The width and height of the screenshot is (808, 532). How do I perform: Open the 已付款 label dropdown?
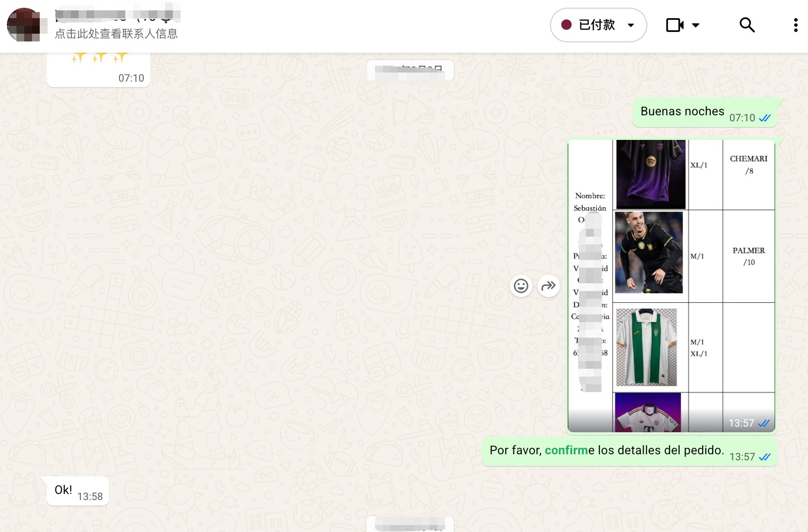pyautogui.click(x=598, y=25)
